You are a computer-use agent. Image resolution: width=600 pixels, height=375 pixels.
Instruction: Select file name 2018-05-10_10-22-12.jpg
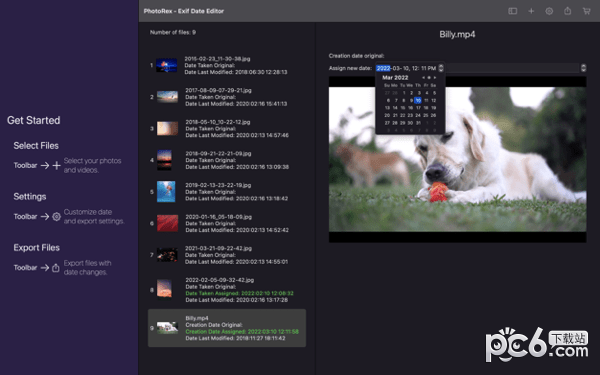pos(218,122)
